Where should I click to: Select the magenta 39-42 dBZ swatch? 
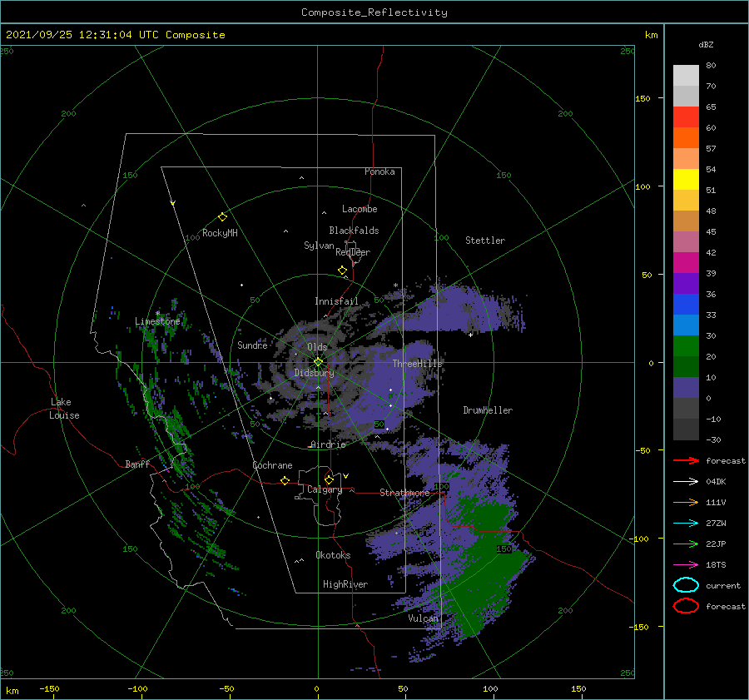[686, 263]
